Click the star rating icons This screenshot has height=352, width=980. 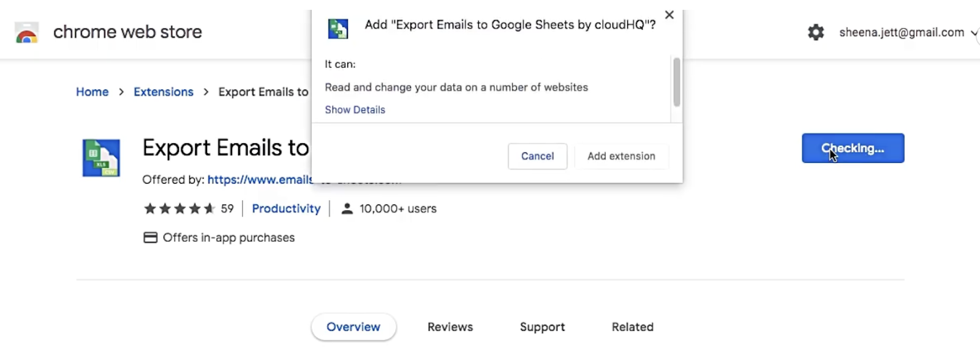pos(179,209)
